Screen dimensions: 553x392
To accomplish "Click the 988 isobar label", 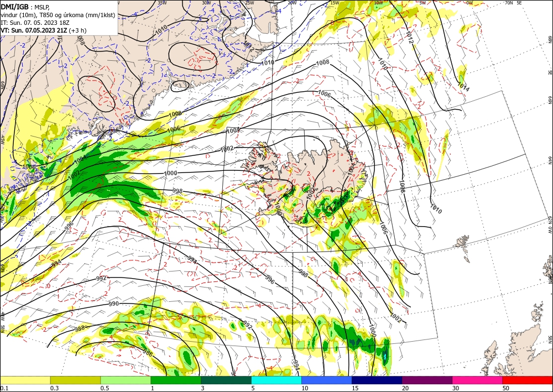I will point(80,328).
